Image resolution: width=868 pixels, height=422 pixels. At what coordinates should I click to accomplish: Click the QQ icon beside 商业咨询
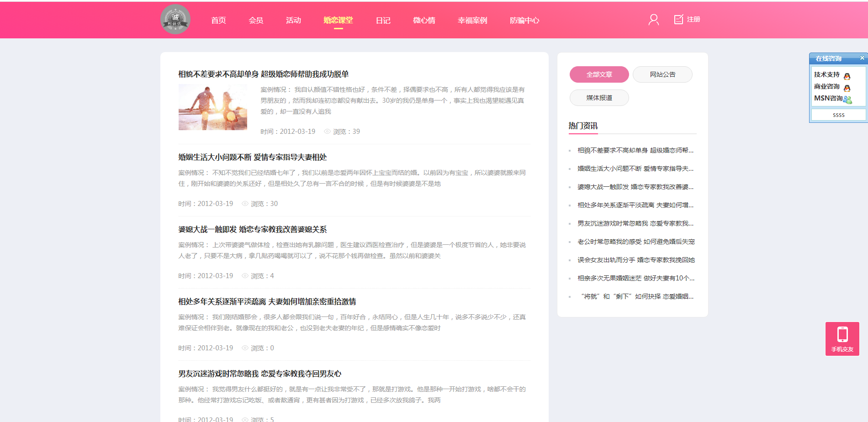point(847,88)
